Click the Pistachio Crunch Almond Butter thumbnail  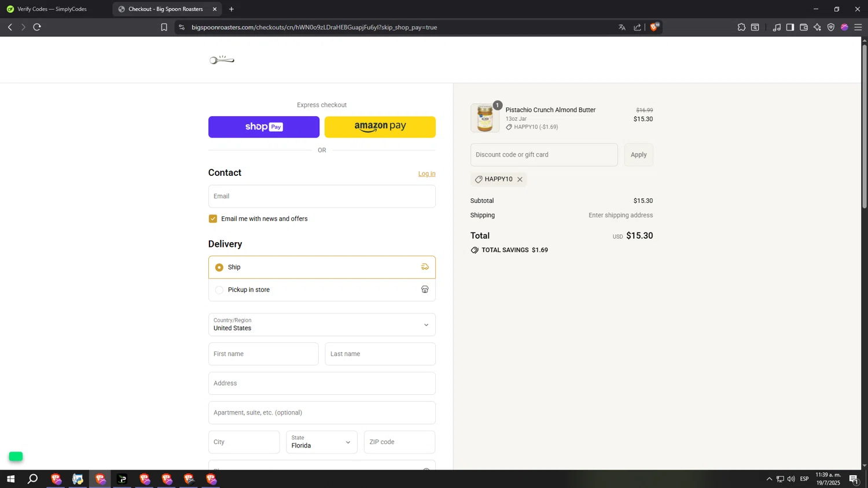click(485, 118)
